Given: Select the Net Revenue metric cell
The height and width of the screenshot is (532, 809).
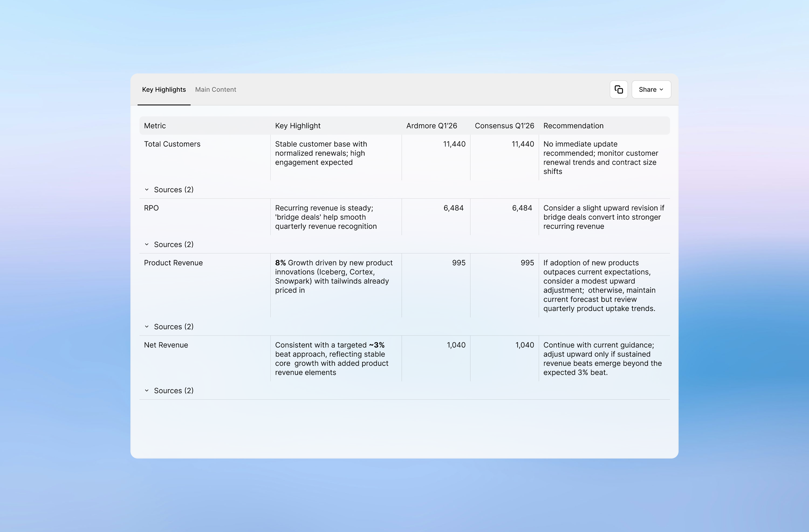Looking at the screenshot, I should point(166,345).
